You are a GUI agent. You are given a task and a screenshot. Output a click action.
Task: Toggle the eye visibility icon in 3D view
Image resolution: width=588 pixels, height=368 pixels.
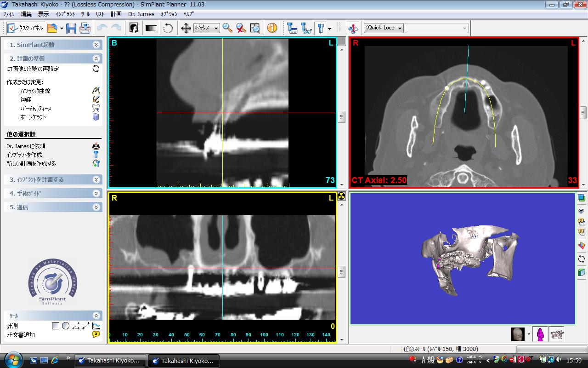pos(581,211)
